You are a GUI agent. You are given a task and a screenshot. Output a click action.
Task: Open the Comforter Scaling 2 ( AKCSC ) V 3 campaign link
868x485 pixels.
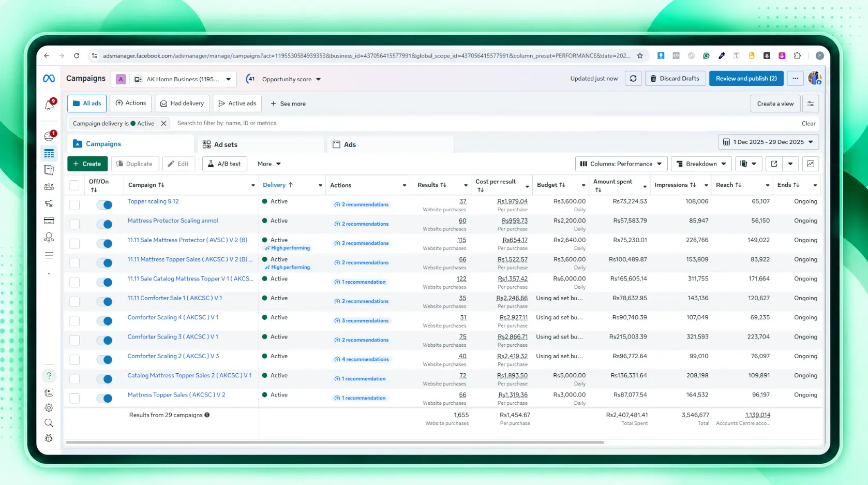tap(173, 356)
